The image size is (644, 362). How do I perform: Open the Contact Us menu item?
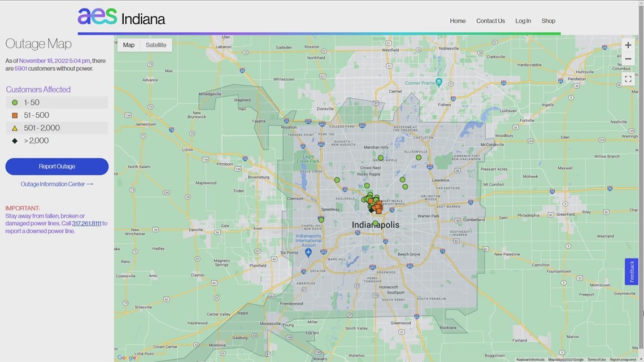[490, 20]
